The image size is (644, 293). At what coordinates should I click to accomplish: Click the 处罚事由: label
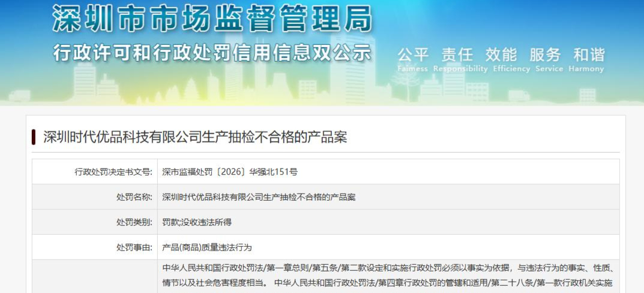(134, 247)
